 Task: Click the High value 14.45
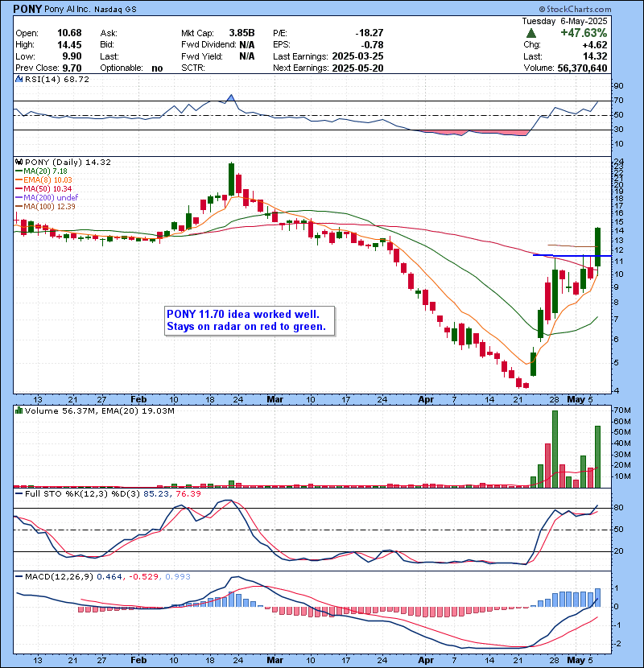point(69,45)
